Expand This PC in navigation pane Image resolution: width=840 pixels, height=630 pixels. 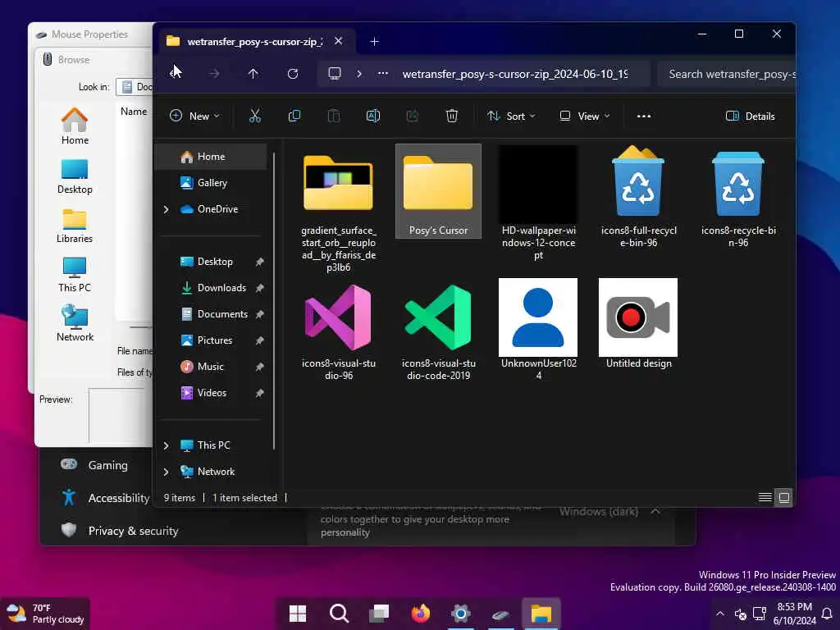tap(166, 445)
